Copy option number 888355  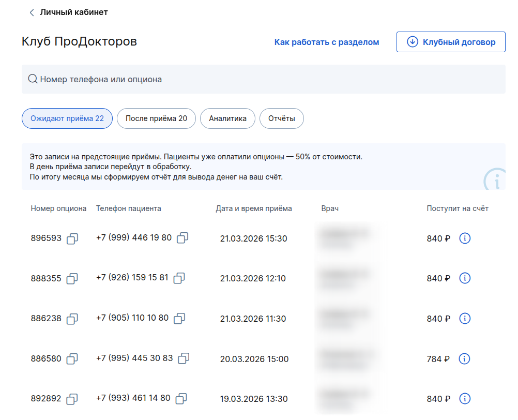tap(72, 279)
